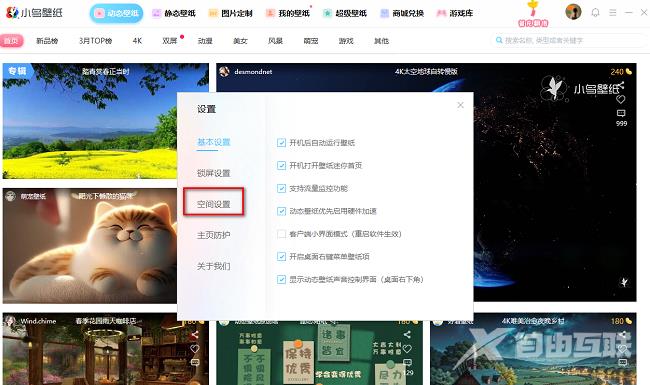
Task: Share the Wind.chime café wallpaper
Action: (x=194, y=334)
